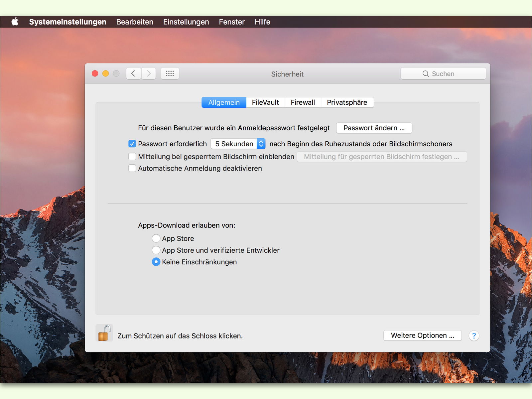Click Für diesen Benutzer Anmeldepasswort text
The width and height of the screenshot is (532, 399).
pyautogui.click(x=234, y=128)
